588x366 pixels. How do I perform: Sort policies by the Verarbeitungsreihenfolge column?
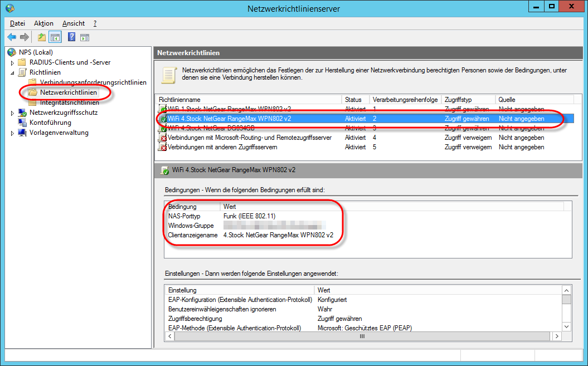click(x=405, y=99)
